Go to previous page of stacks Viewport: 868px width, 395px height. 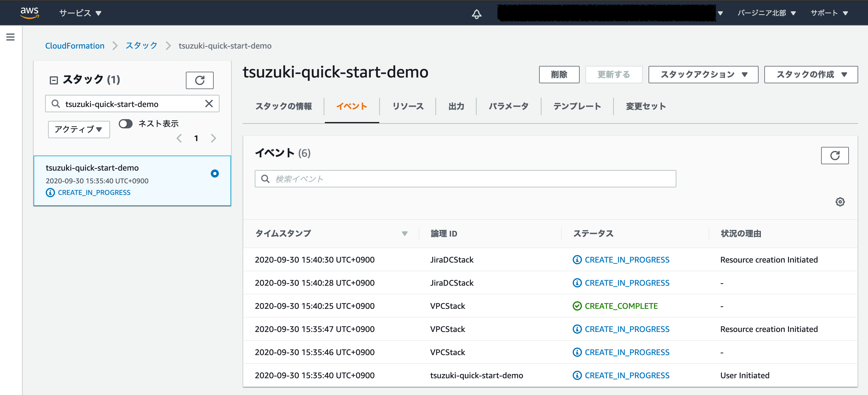click(179, 138)
